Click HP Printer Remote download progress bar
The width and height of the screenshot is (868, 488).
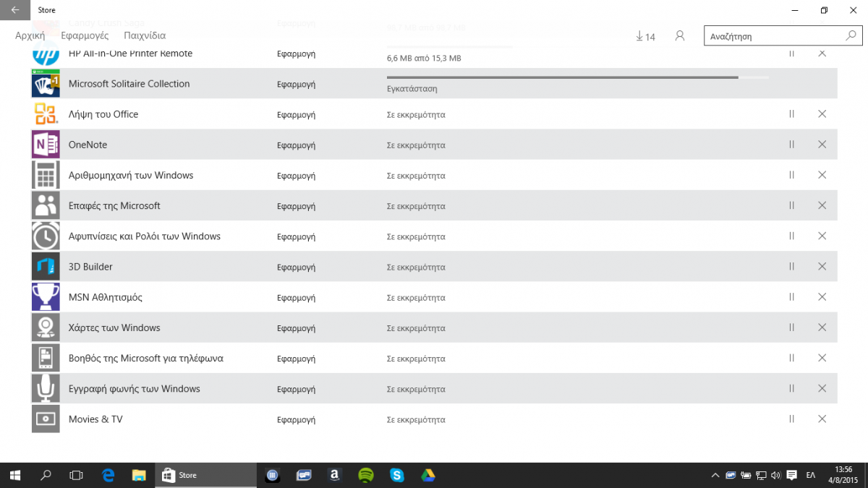[451, 47]
